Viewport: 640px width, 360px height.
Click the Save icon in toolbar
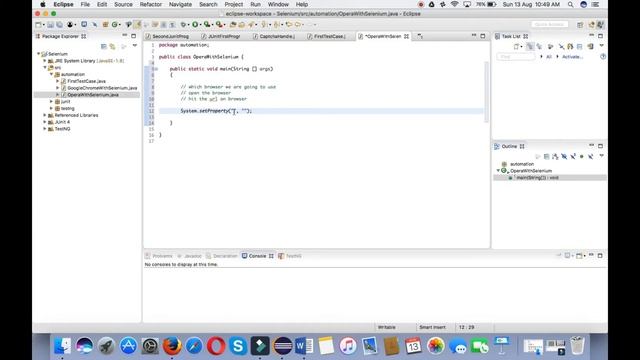pos(50,24)
